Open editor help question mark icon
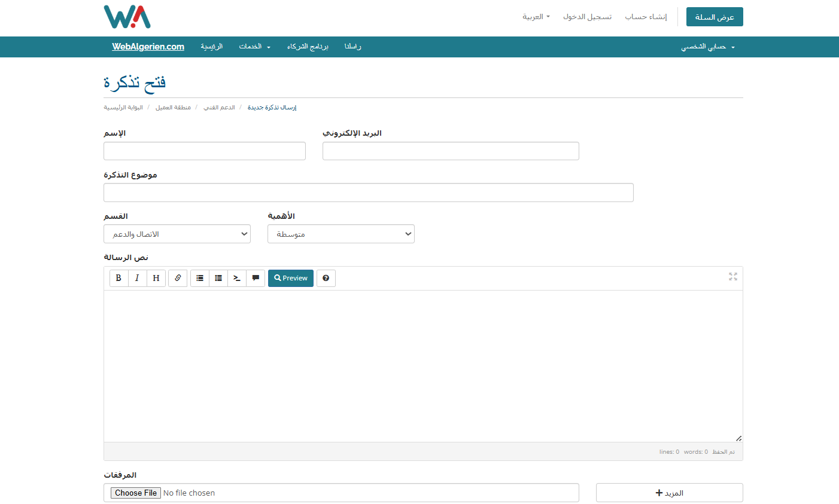The height and width of the screenshot is (504, 839). (326, 278)
